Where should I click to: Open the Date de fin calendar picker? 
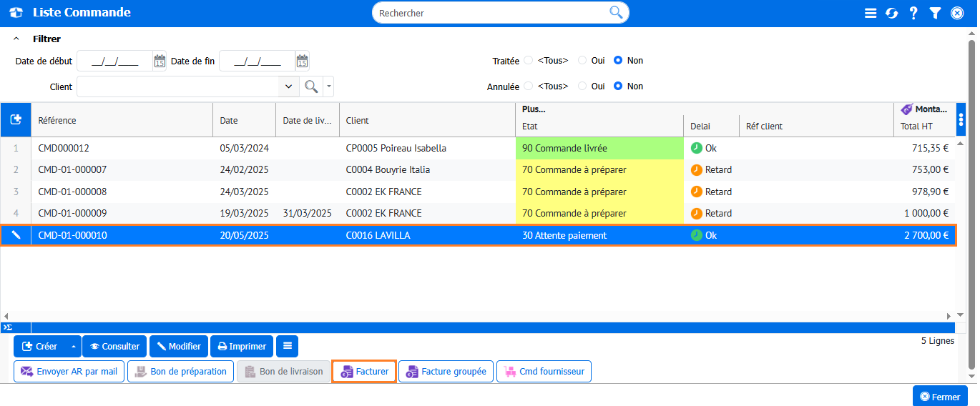302,61
